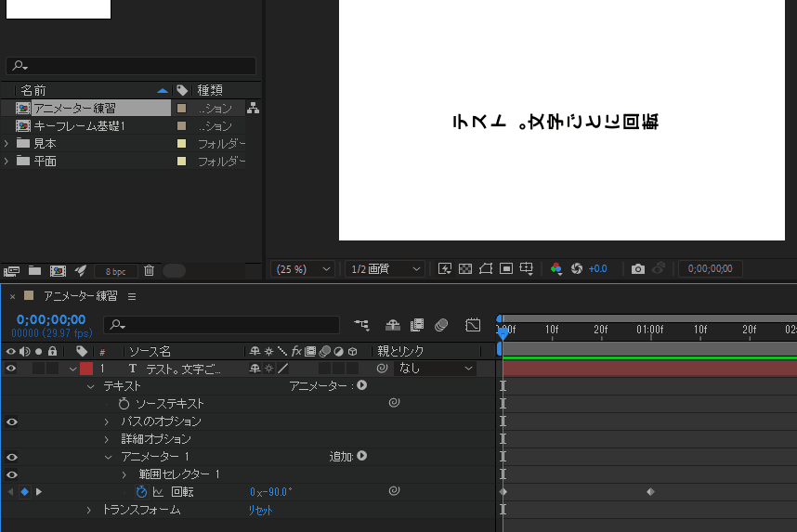Open parent dropdown なし for layer 1
Viewport: 797px width, 532px height.
(435, 369)
